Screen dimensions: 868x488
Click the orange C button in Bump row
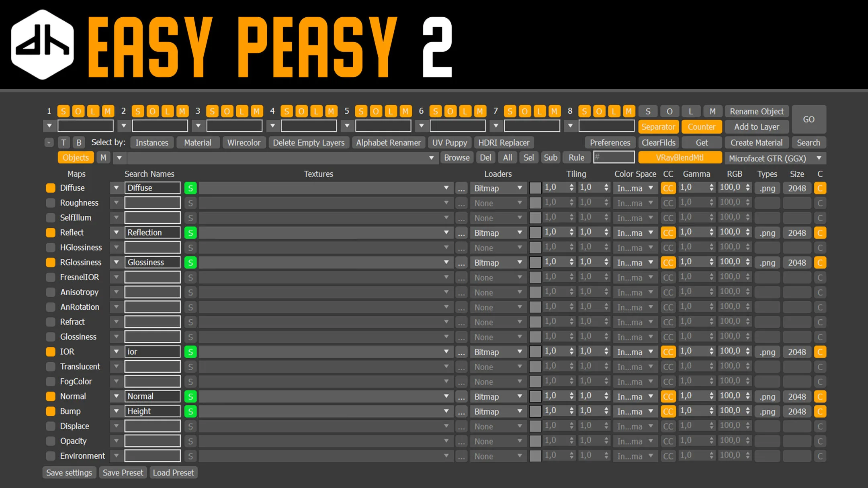(x=820, y=411)
